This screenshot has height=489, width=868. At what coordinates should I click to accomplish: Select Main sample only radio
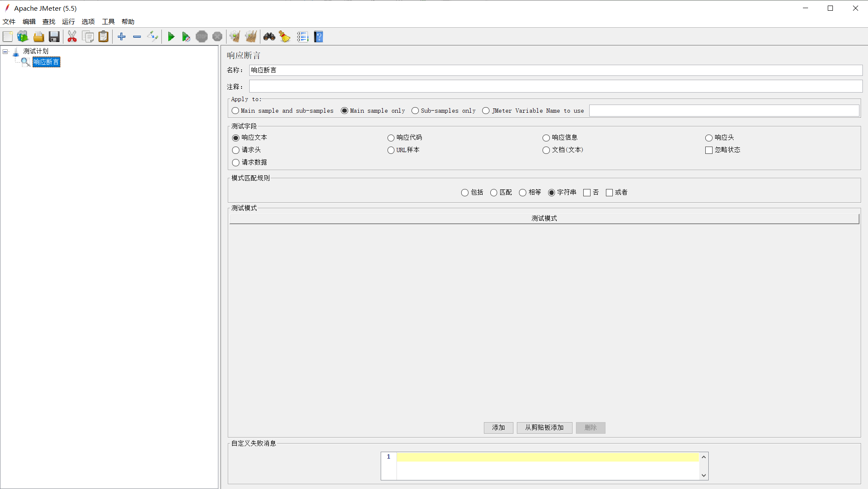pyautogui.click(x=344, y=111)
